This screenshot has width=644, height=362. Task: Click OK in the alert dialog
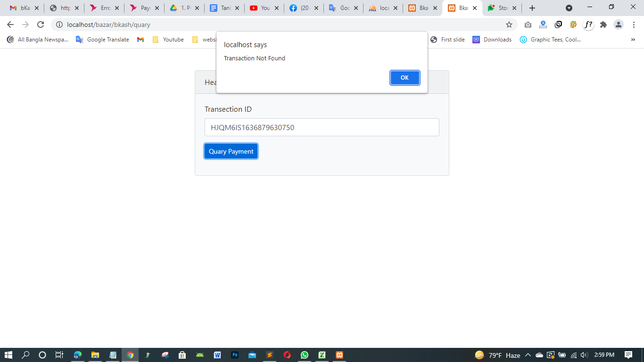click(405, 78)
